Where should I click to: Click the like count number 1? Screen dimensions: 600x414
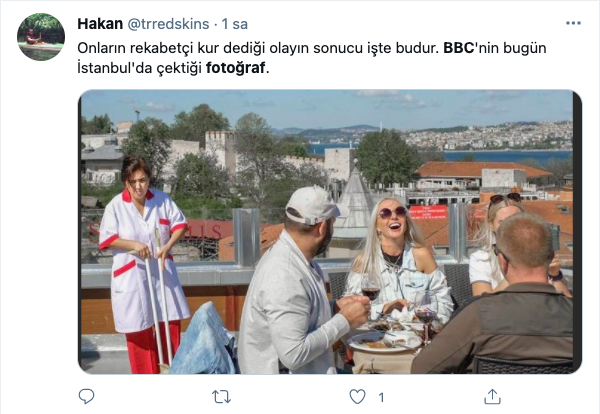[381, 398]
